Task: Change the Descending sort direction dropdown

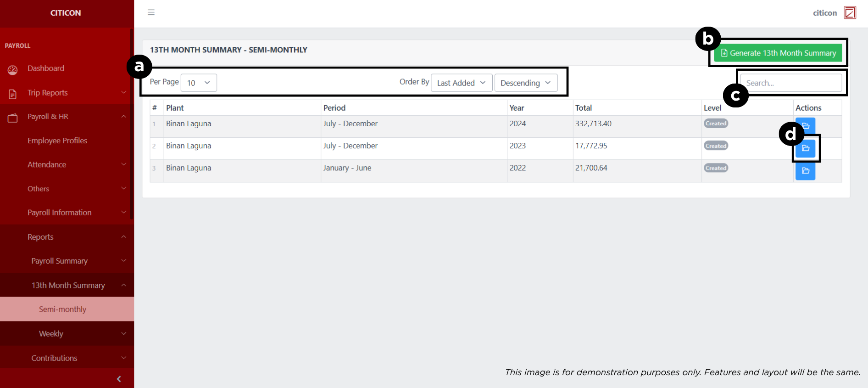Action: coord(525,83)
